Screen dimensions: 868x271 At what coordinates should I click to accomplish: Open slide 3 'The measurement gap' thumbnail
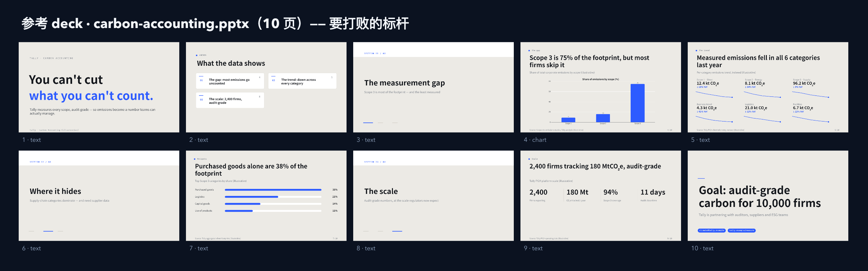coord(433,87)
